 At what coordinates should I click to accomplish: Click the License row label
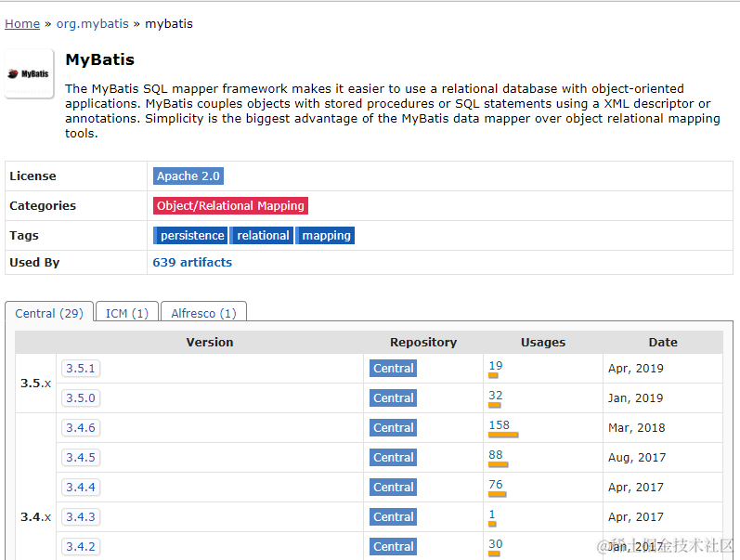[x=32, y=176]
